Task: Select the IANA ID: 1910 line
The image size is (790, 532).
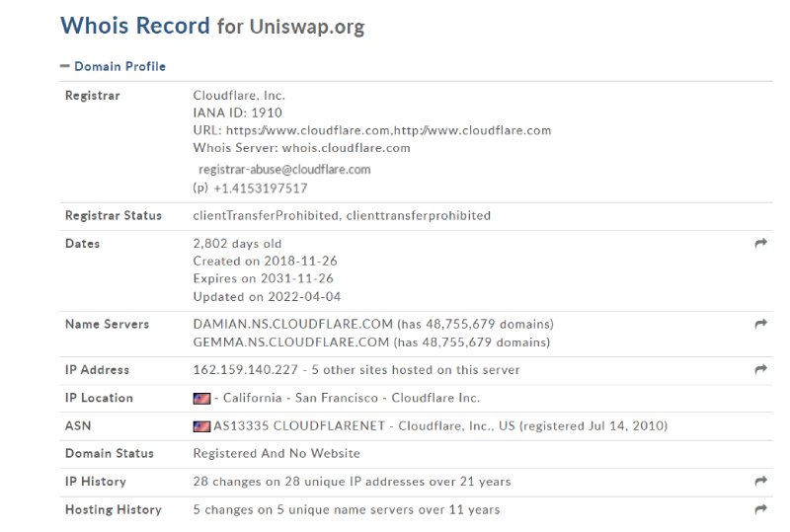Action: (237, 113)
